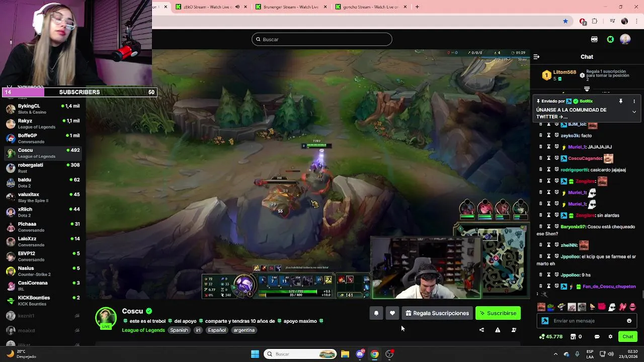The width and height of the screenshot is (644, 362).
Task: Select the Pepe frog quick emote
Action: pos(551,307)
